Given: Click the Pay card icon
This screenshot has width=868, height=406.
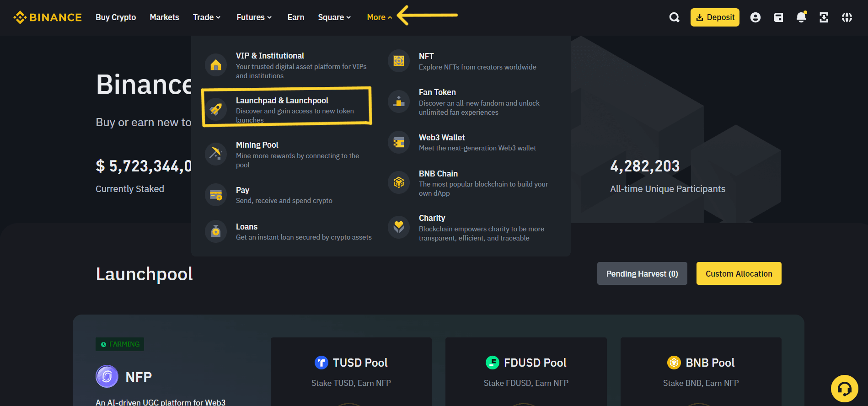Looking at the screenshot, I should pyautogui.click(x=216, y=195).
